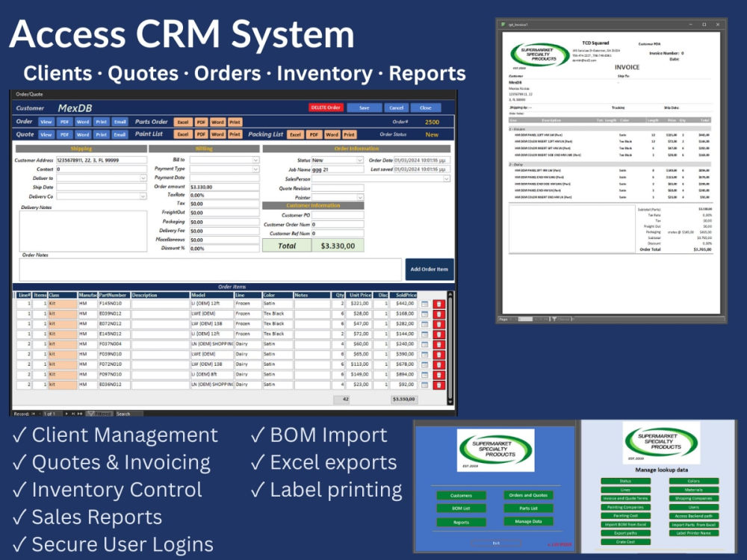
Task: Delete the E039N012 order item row
Action: point(438,314)
